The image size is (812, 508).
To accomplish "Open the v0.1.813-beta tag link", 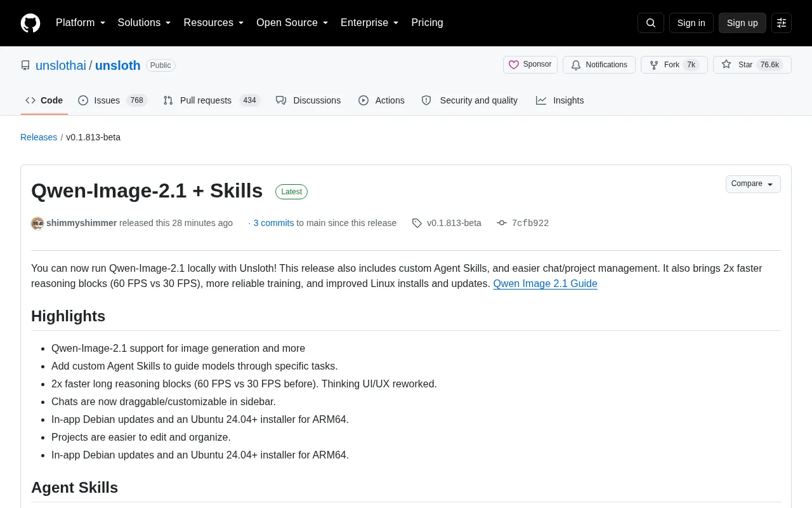I will [454, 223].
